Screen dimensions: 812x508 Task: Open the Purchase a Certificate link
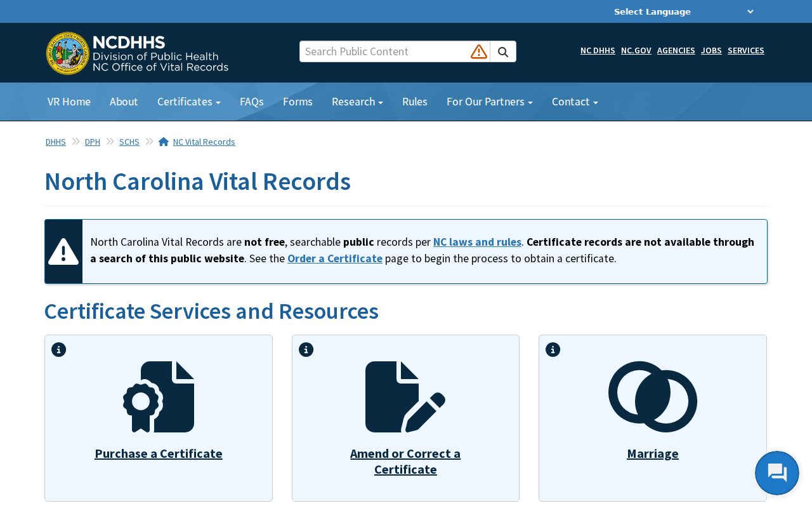[x=159, y=453]
